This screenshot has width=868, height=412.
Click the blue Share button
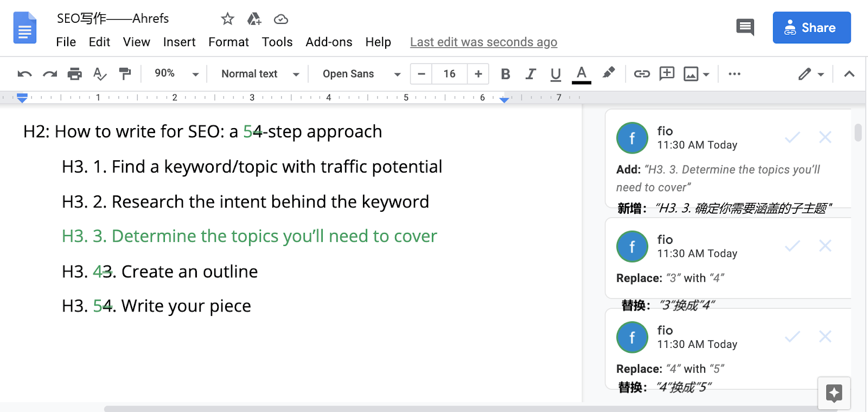click(x=811, y=28)
